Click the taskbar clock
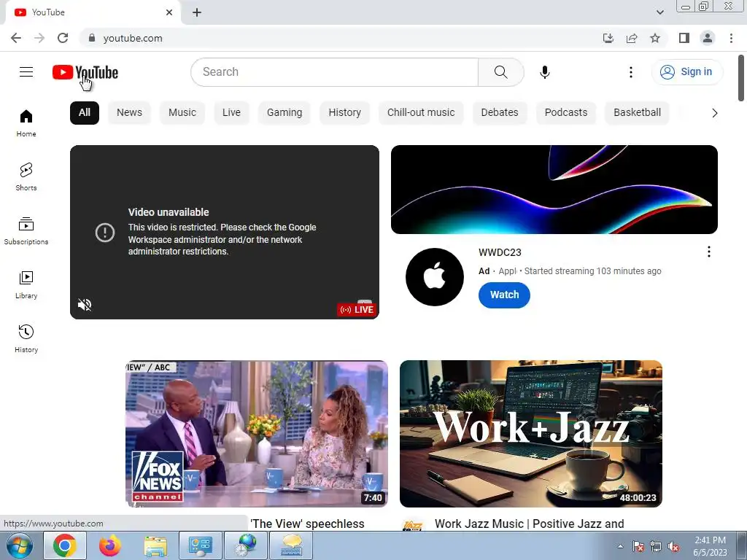 (710, 546)
